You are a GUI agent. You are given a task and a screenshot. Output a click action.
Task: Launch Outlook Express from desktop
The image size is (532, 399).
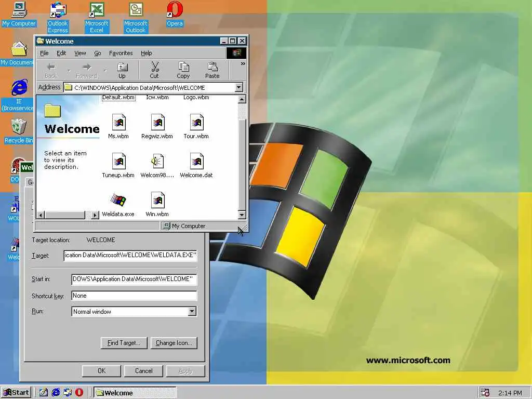point(58,17)
